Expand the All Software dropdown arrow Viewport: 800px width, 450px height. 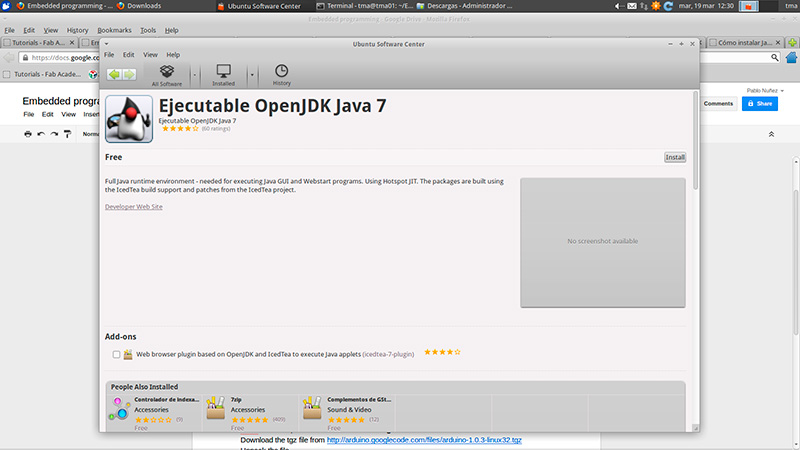click(x=194, y=75)
